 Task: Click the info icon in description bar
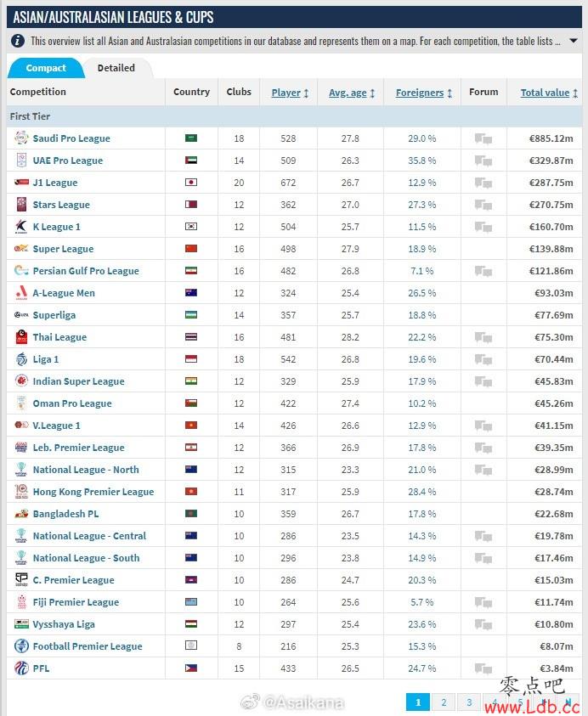(17, 41)
